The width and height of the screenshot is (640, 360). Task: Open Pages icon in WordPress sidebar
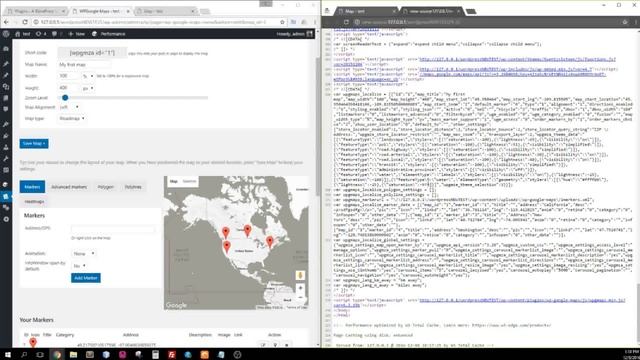(x=6, y=98)
